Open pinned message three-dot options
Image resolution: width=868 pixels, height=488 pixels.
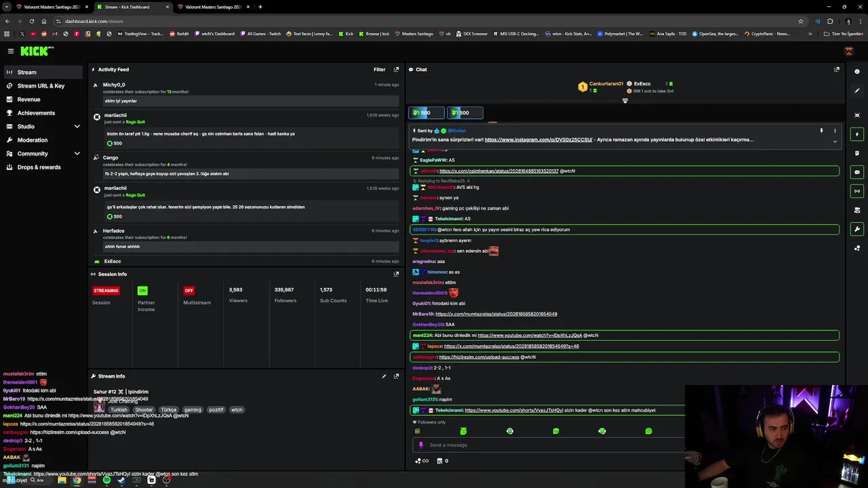pos(835,131)
